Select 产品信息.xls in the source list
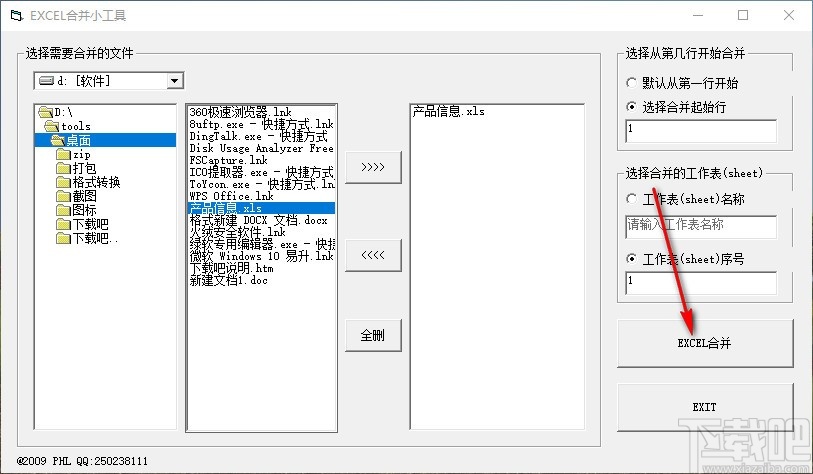The image size is (813, 474). [x=261, y=208]
